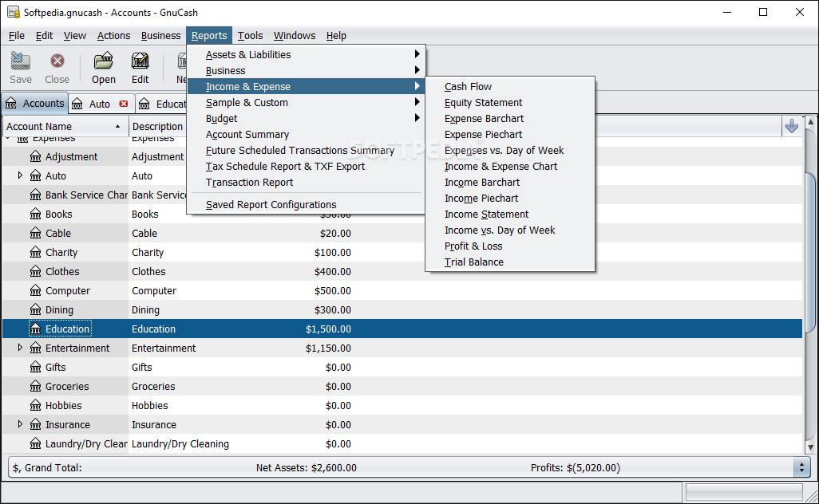Viewport: 819px width, 504px height.
Task: Open the Assets & Liabilities submenu arrow
Action: (x=417, y=54)
